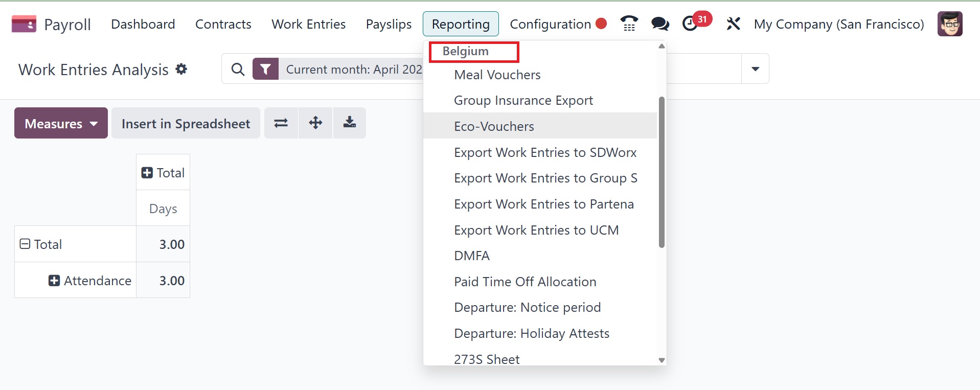Open the Discuss conversations icon
Screen dimensions: 980x390
(659, 24)
